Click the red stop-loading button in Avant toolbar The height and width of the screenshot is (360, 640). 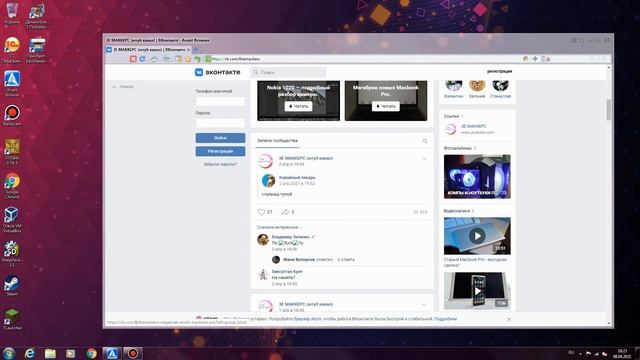click(x=133, y=59)
